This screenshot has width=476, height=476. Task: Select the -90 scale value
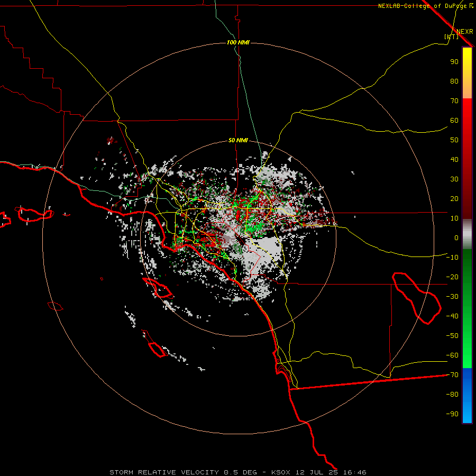click(452, 414)
